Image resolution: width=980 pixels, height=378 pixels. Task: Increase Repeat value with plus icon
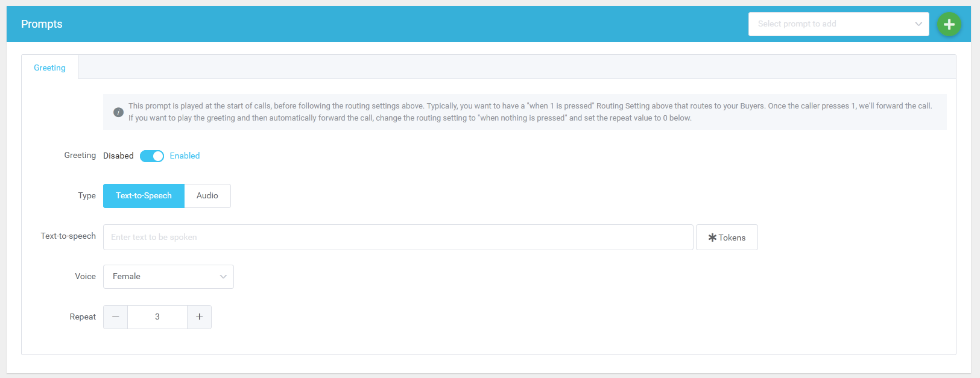(199, 317)
